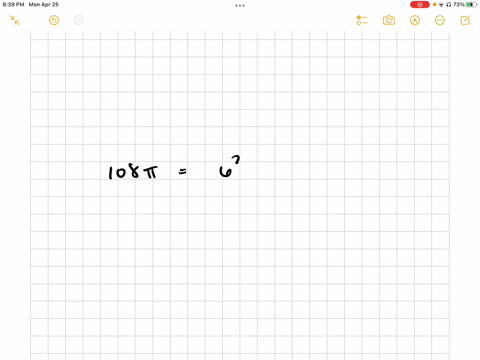Add a checklist with the checklist icon
The width and height of the screenshot is (480, 360).
tap(362, 20)
